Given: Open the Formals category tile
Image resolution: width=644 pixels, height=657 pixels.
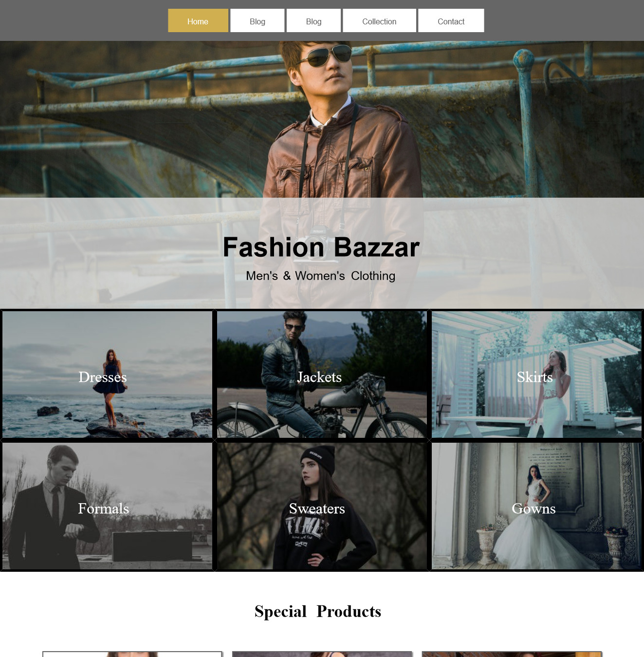Looking at the screenshot, I should pyautogui.click(x=107, y=506).
